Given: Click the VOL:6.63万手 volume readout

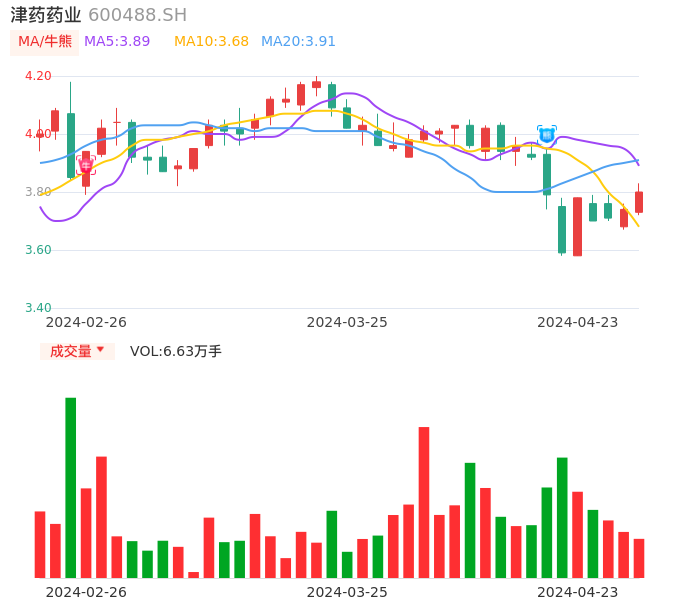Looking at the screenshot, I should [176, 351].
